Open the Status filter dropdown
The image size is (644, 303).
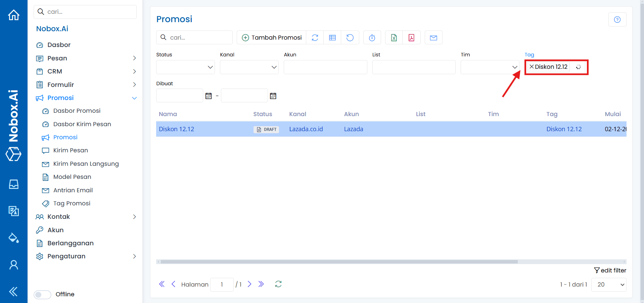[185, 67]
